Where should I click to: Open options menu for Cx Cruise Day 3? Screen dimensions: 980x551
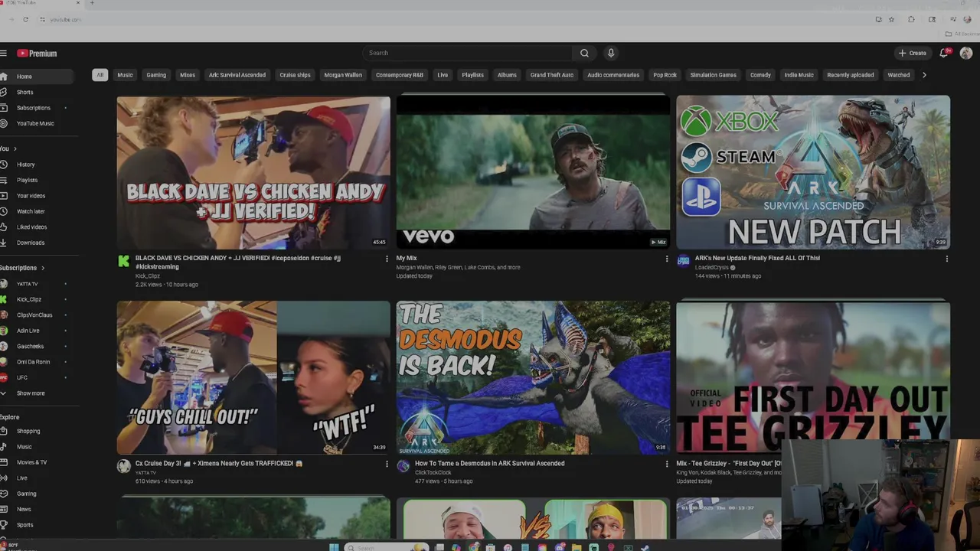click(387, 464)
